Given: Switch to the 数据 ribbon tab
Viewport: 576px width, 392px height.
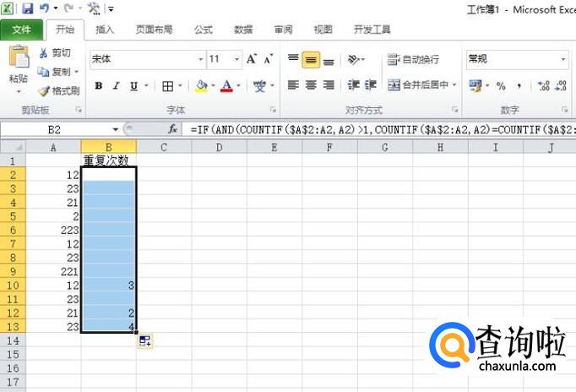Looking at the screenshot, I should click(243, 30).
